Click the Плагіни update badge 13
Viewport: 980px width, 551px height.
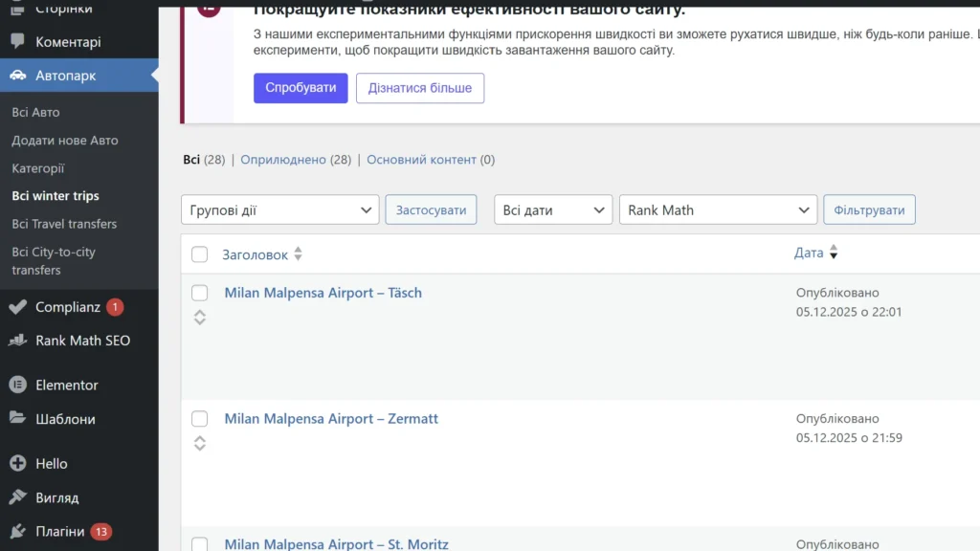[x=100, y=532]
